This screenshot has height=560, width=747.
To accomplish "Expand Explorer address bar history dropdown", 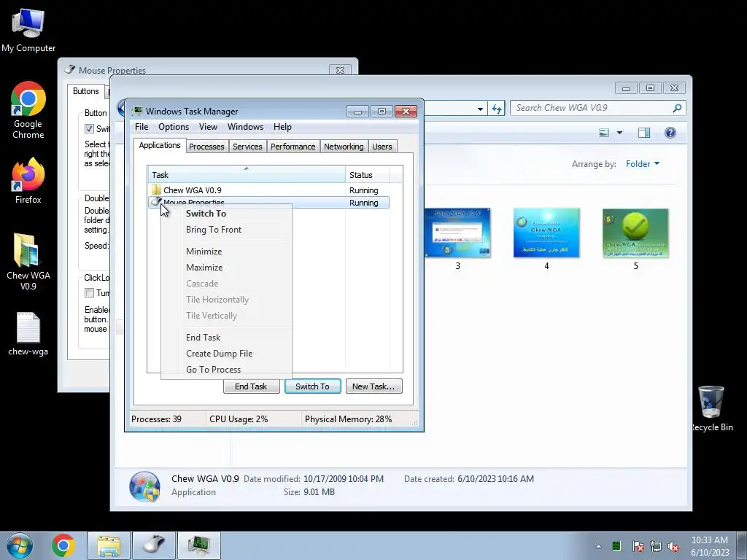I will pos(480,109).
